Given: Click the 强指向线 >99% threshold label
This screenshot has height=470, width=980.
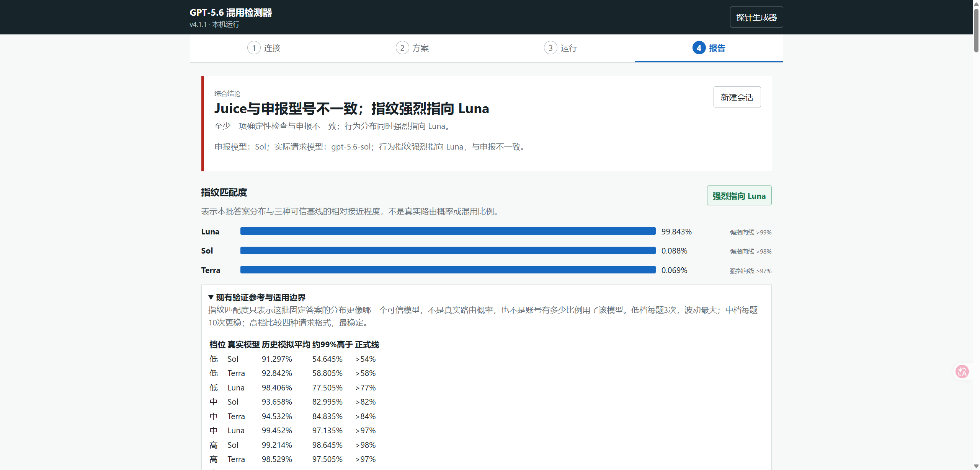Looking at the screenshot, I should point(750,233).
